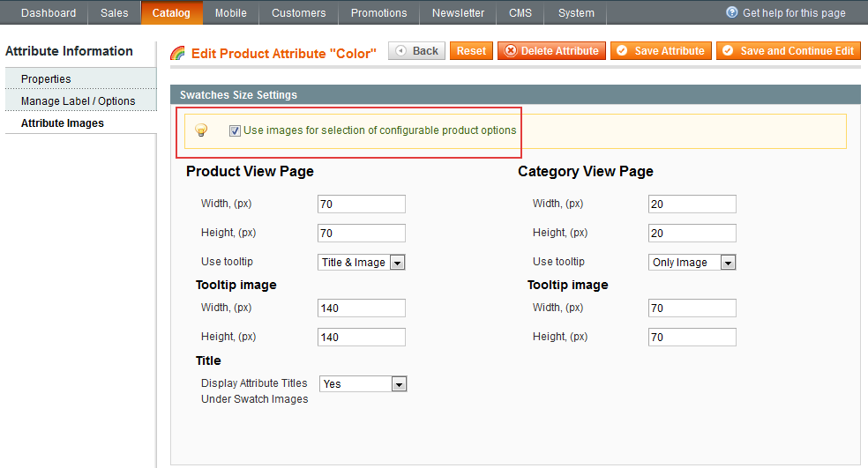This screenshot has width=868, height=468.
Task: Click Delete Attribute button
Action: [551, 51]
